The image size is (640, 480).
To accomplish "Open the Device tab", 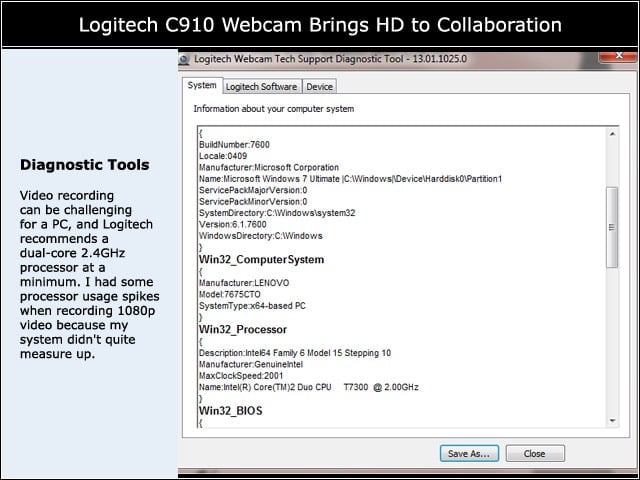I will coord(320,87).
